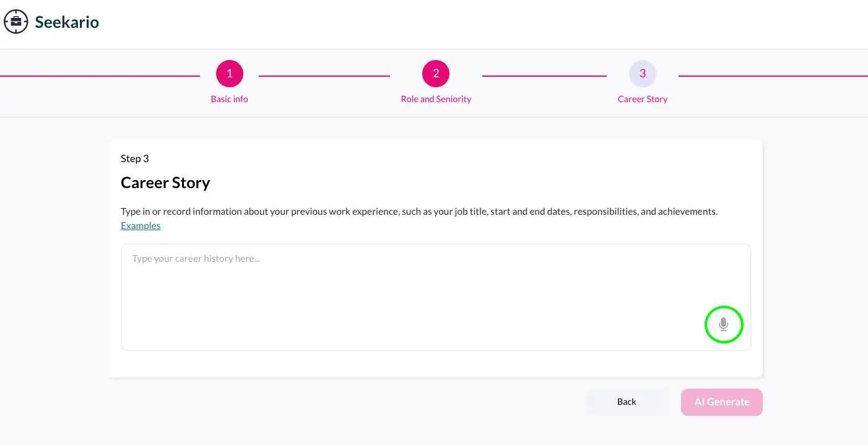Switch to the Basic info step
The image size is (868, 445).
coord(230,99)
